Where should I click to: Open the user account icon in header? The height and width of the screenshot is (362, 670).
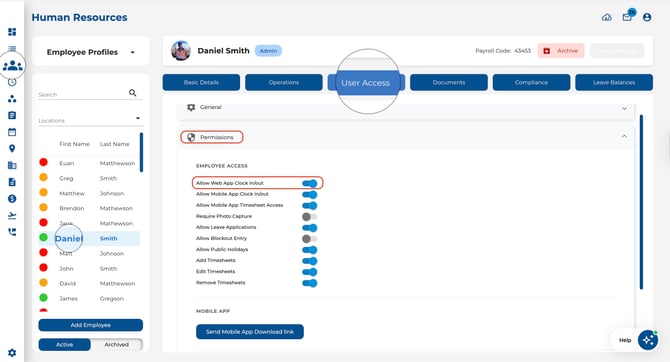647,17
